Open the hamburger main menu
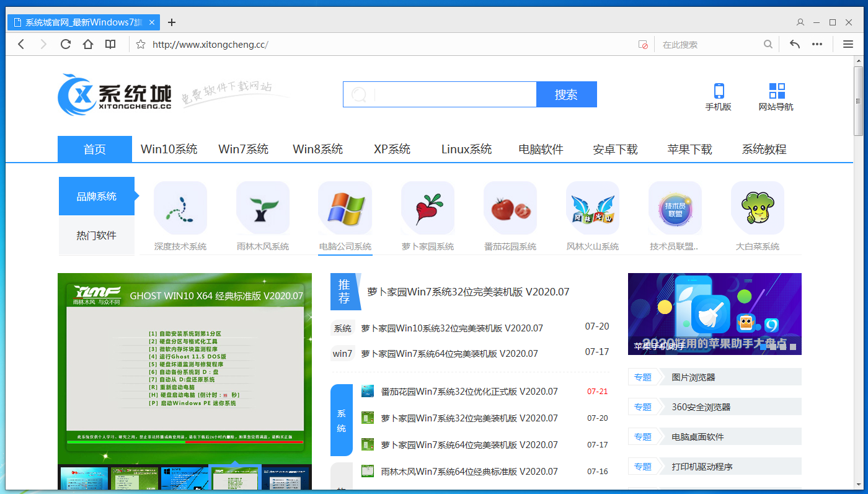Image resolution: width=868 pixels, height=494 pixels. pos(848,44)
